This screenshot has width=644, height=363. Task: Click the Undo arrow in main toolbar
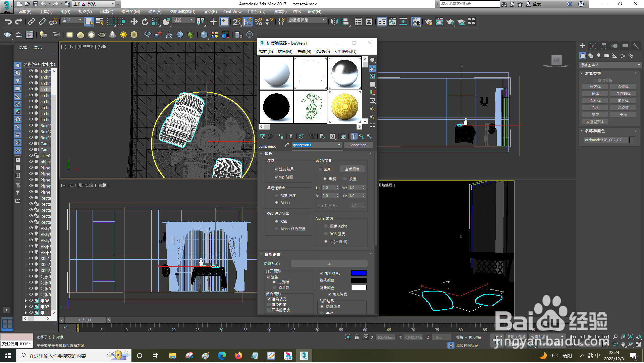(8, 22)
